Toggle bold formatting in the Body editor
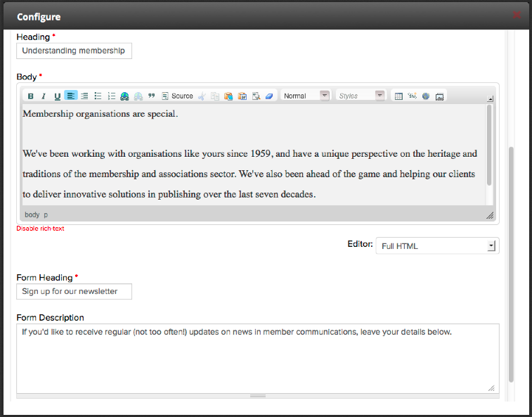 (x=31, y=96)
